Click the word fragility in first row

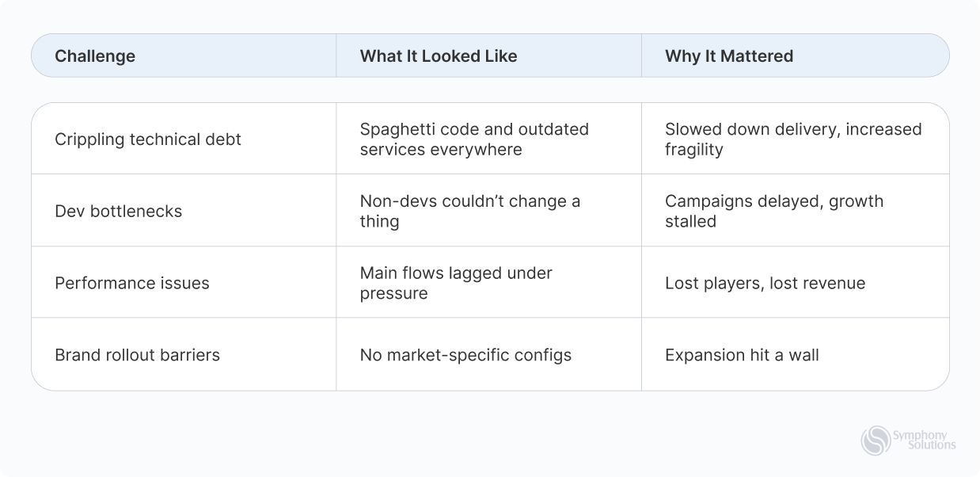coord(694,150)
